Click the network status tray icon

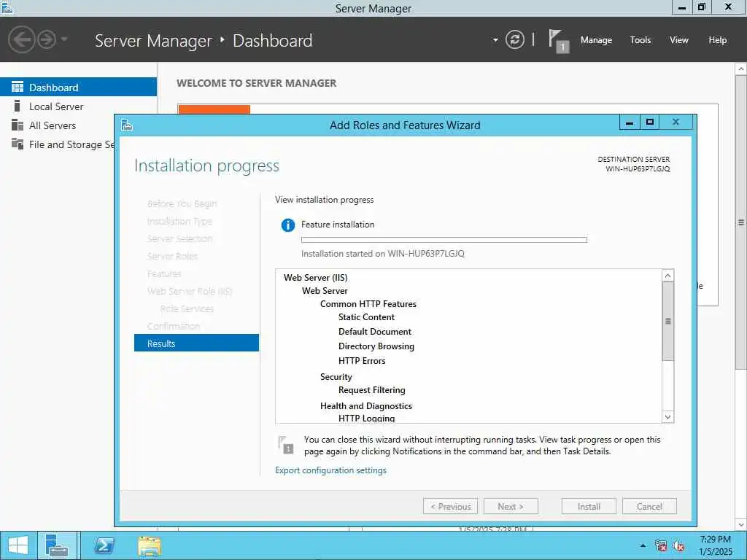[x=661, y=545]
